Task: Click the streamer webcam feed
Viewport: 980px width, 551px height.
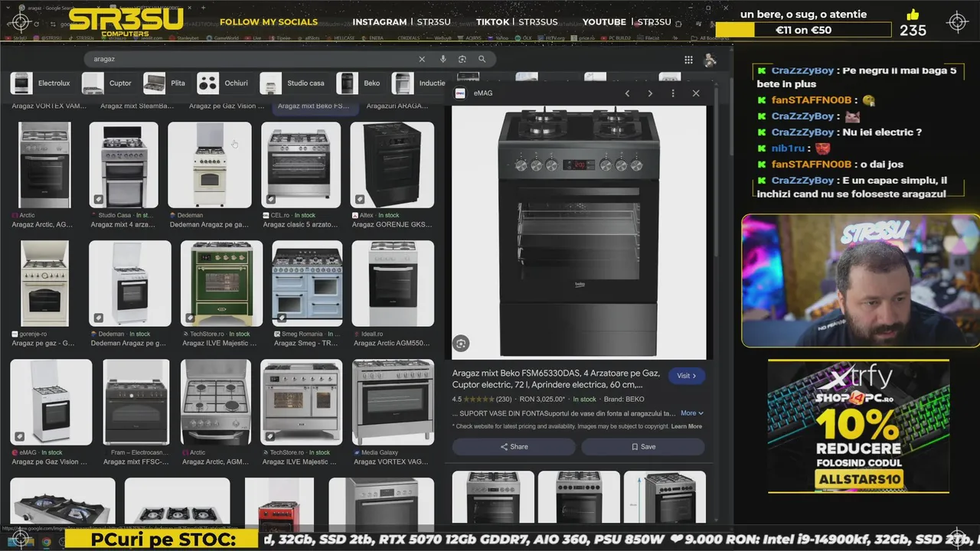Action: 860,281
